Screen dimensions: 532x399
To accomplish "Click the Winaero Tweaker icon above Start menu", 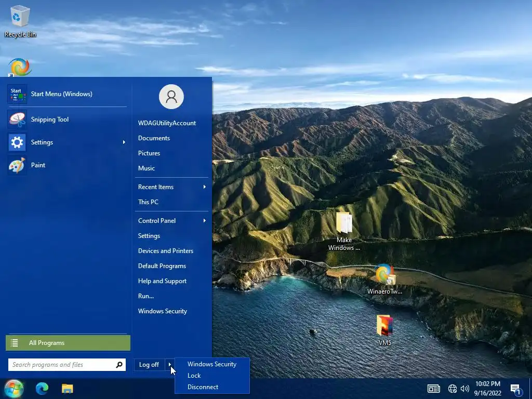I will [x=20, y=67].
